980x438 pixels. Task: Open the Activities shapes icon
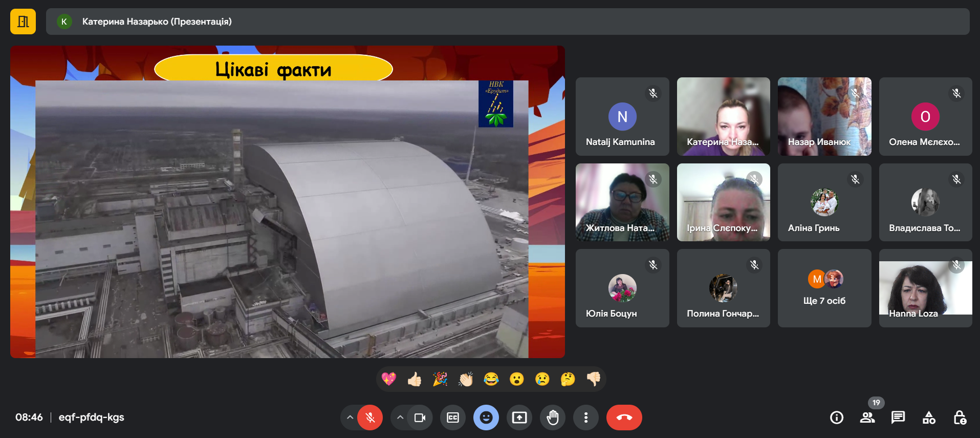click(x=929, y=418)
